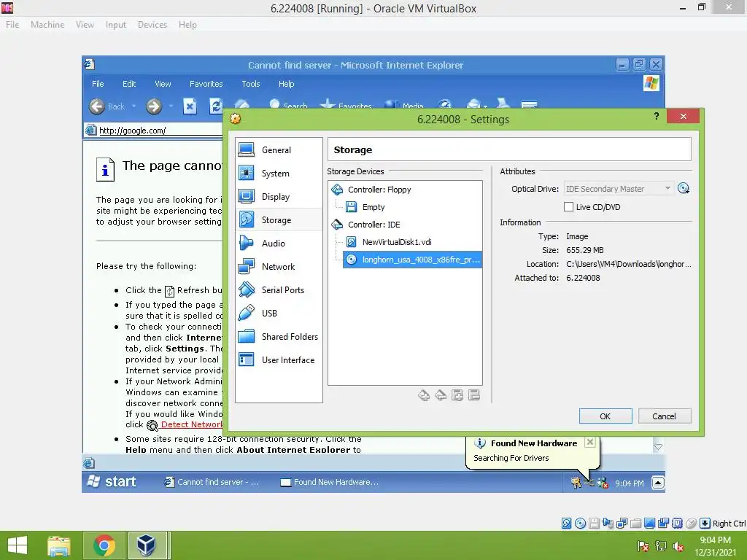Enable the Live CD/DVD checkbox
Screen dimensions: 747x560
coord(568,206)
